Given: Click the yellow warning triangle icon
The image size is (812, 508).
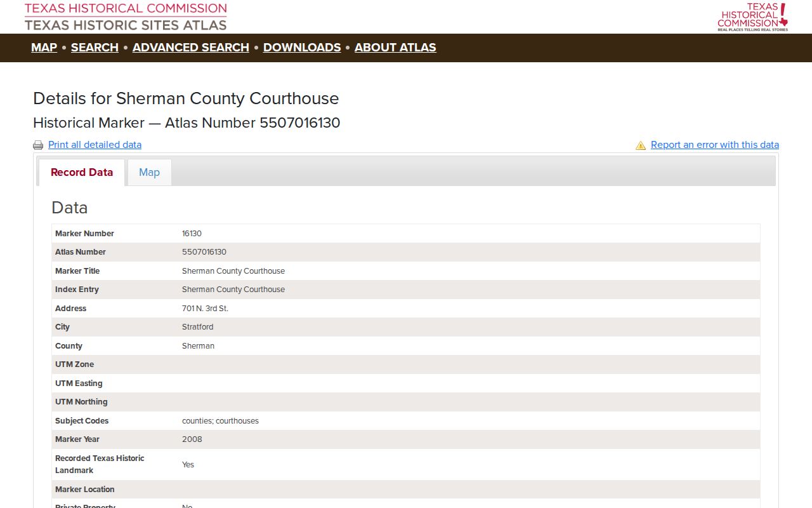Looking at the screenshot, I should tap(641, 145).
